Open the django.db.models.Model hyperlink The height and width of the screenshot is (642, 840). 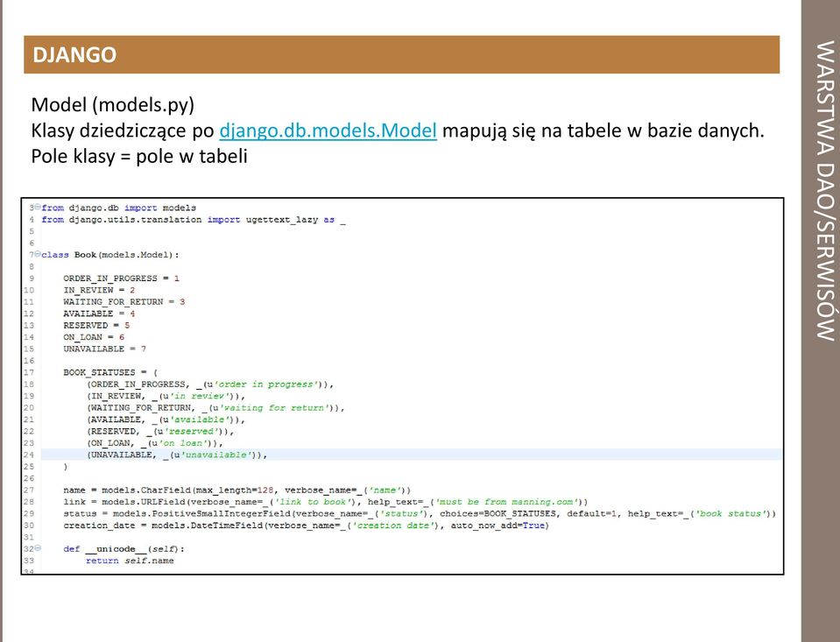328,131
